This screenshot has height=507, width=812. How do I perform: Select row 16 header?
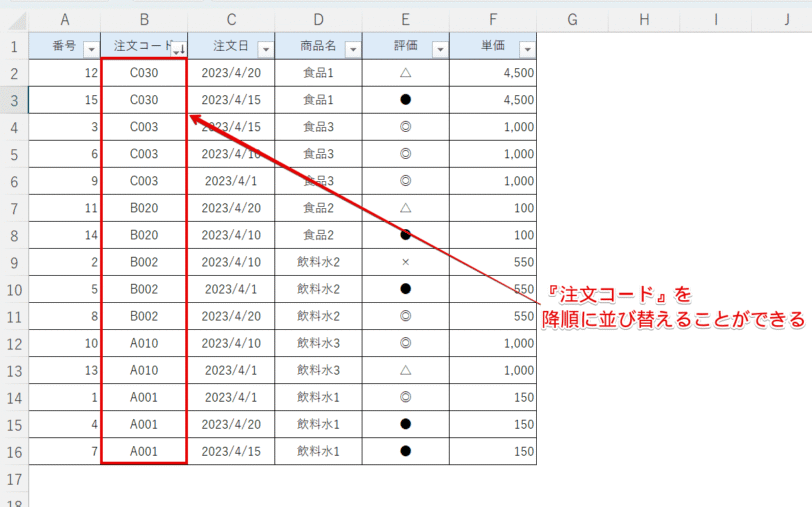pyautogui.click(x=14, y=452)
